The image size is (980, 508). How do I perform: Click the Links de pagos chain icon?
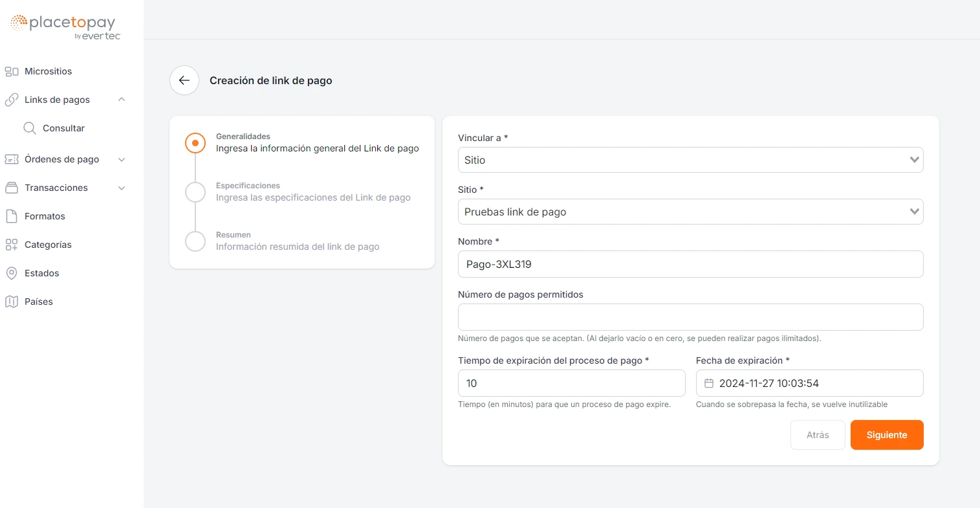pos(12,100)
